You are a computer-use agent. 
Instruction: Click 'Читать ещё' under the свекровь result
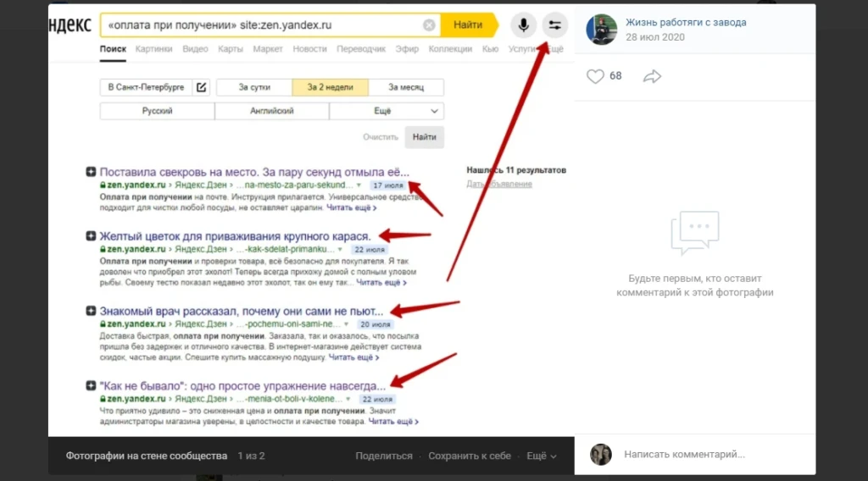pos(352,207)
